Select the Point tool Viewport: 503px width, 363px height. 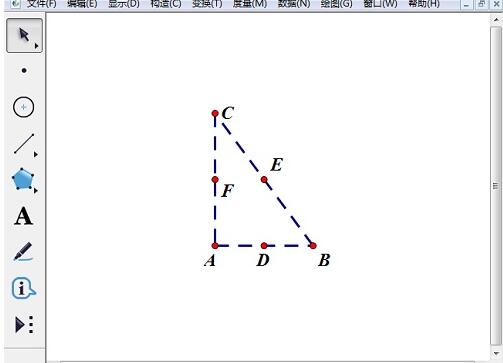pos(24,71)
